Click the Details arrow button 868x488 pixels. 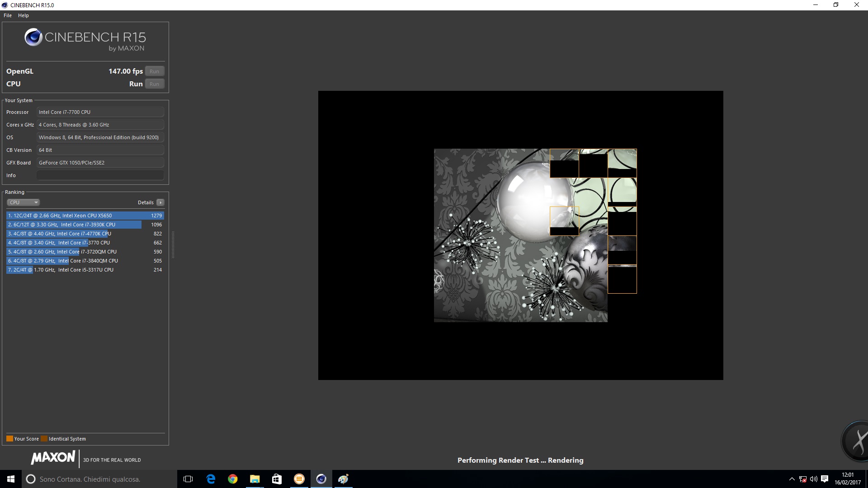[x=160, y=202]
